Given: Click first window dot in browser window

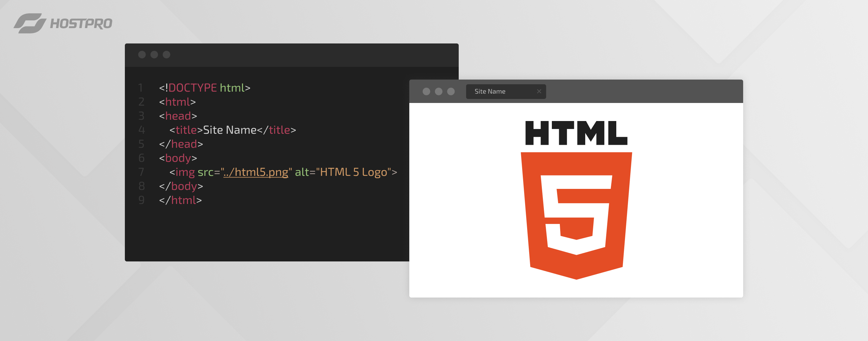Looking at the screenshot, I should (426, 91).
